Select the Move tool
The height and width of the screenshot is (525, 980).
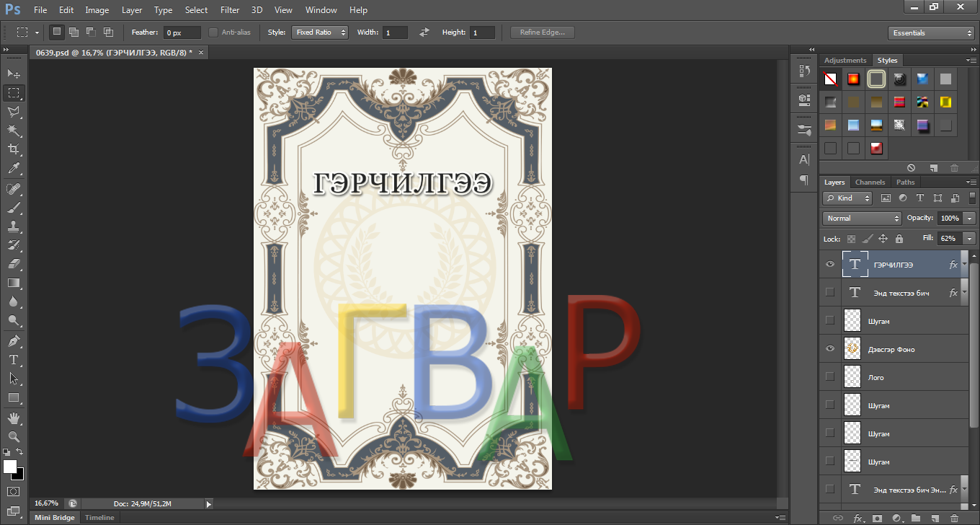coord(14,74)
